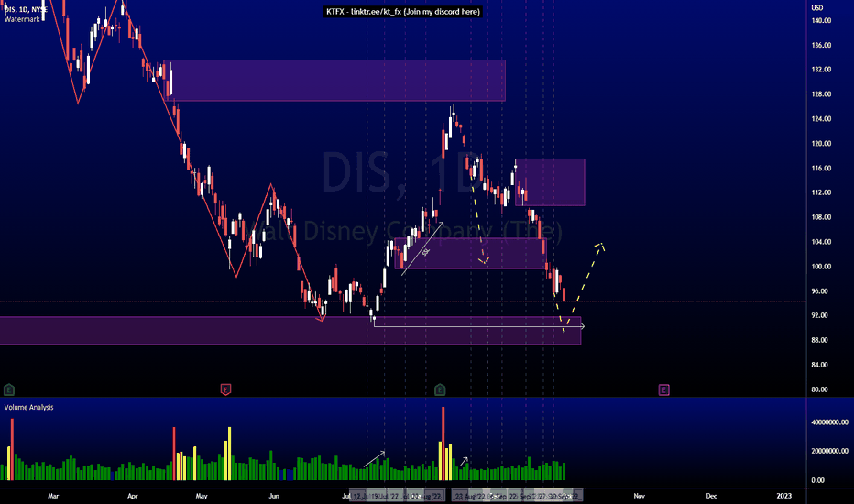
Task: Click the 140.00 price axis label
Action: click(x=821, y=21)
